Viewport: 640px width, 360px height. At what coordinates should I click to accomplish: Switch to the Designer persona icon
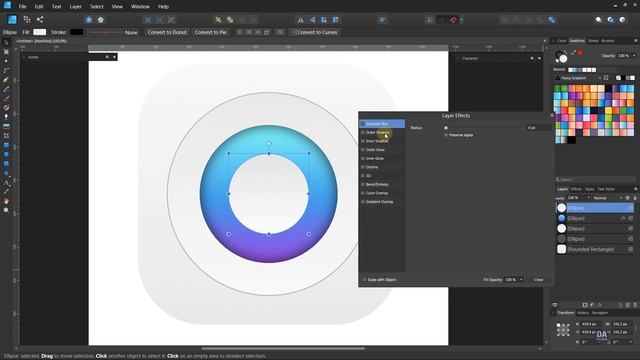click(x=12, y=20)
